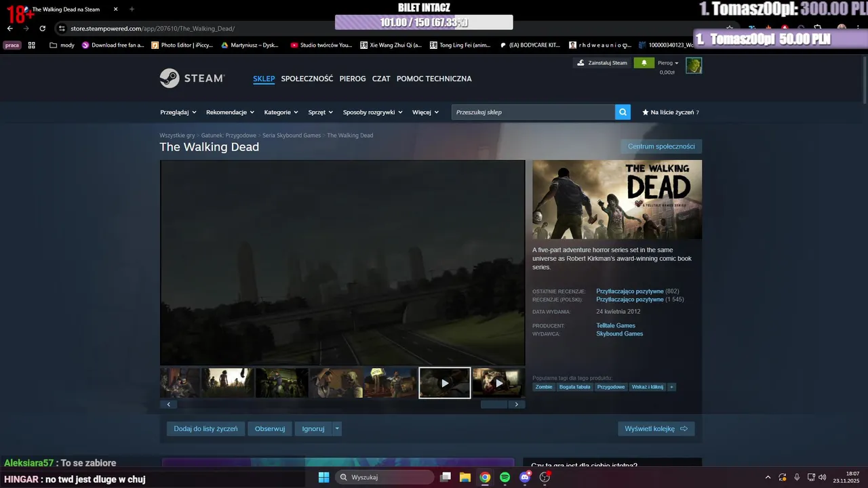The height and width of the screenshot is (488, 868).
Task: Switch to the SKLEP tab
Action: click(x=264, y=79)
